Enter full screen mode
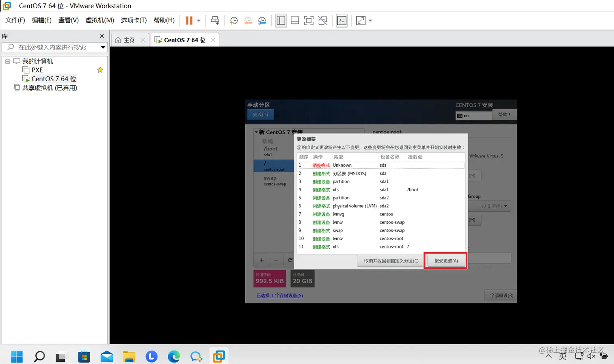614x364 pixels. click(x=309, y=20)
